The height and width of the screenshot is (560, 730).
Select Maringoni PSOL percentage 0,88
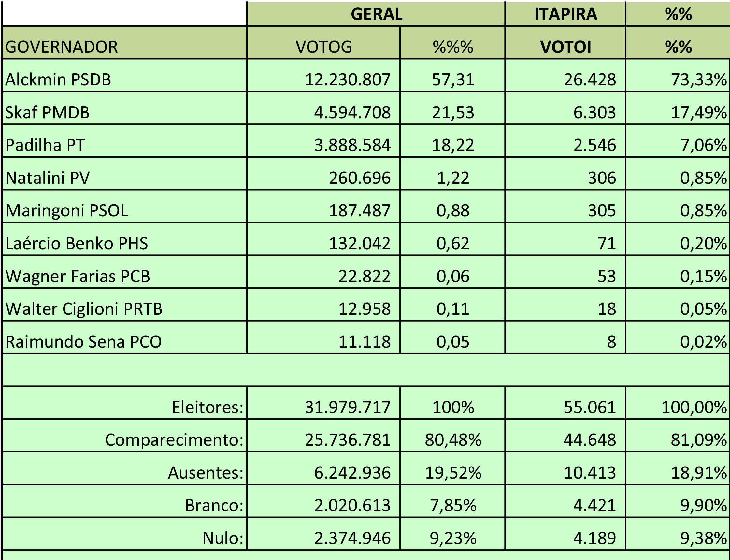coord(452,206)
